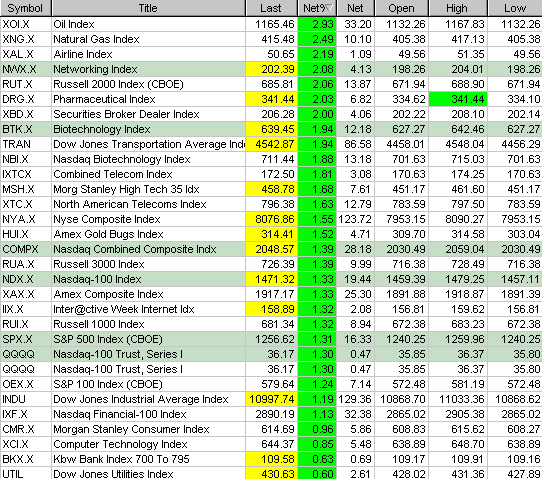This screenshot has width=542, height=479.
Task: Click the OEX.X symbol cell
Action: click(26, 384)
